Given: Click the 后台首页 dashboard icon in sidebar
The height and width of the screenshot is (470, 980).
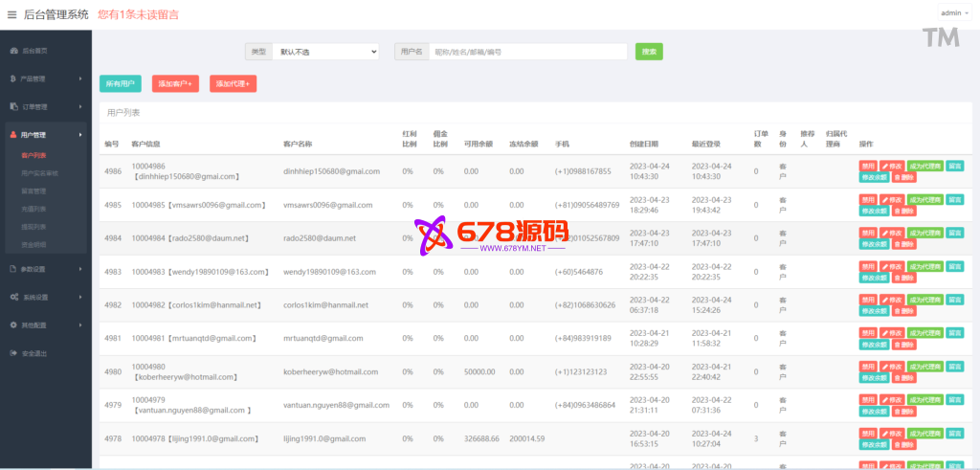Looking at the screenshot, I should (13, 50).
